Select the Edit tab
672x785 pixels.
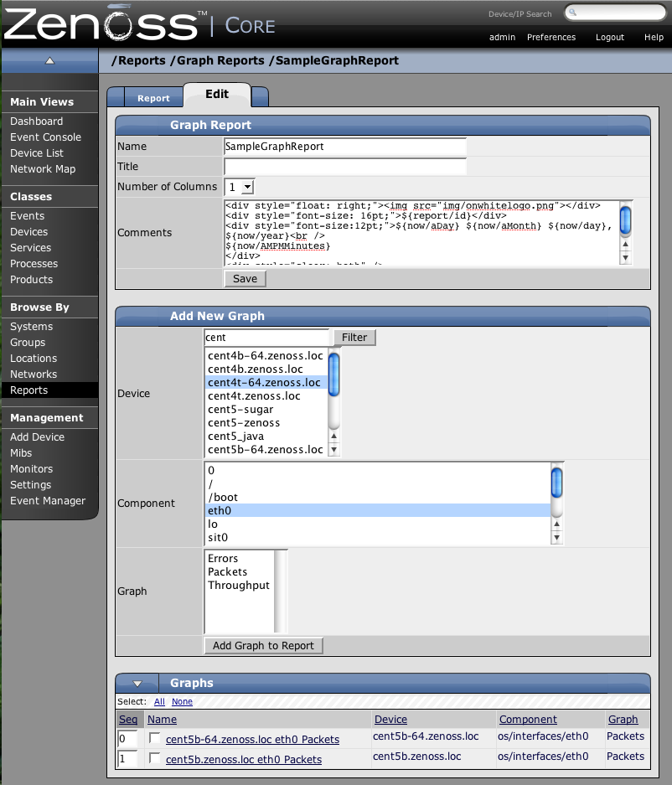point(217,94)
